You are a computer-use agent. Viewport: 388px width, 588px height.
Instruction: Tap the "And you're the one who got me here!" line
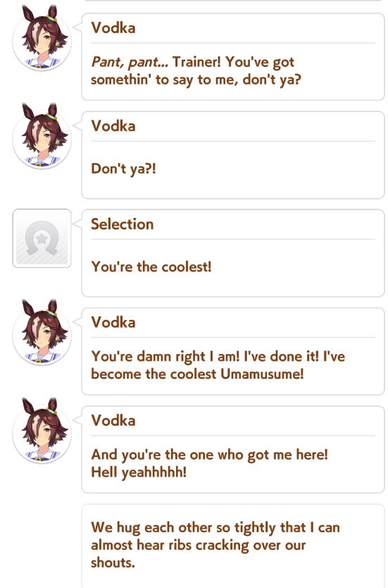[210, 455]
